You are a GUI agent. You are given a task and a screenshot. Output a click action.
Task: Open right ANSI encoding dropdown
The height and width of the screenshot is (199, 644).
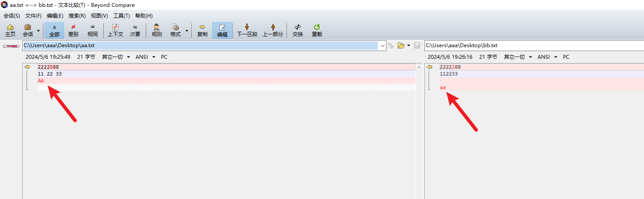point(547,57)
